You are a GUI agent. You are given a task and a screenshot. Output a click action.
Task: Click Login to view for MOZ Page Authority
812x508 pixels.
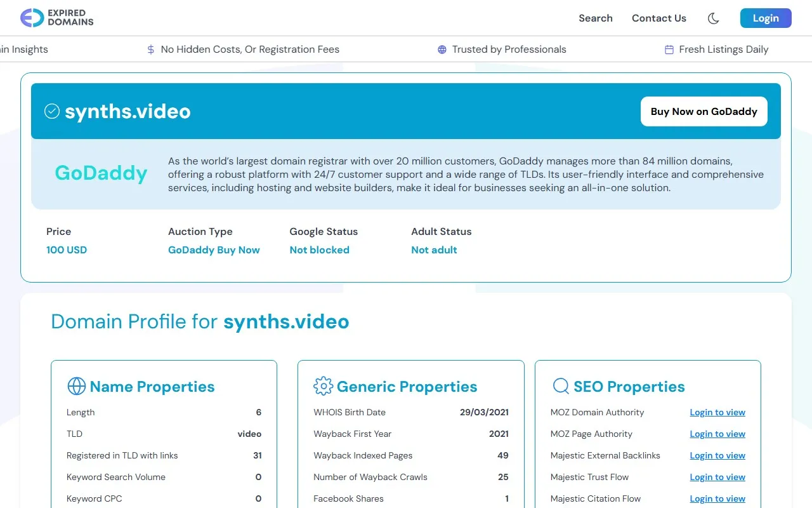(x=717, y=434)
